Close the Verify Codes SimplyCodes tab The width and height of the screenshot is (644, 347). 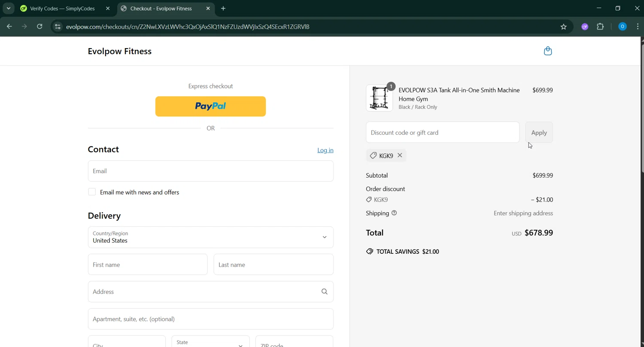[x=108, y=9]
